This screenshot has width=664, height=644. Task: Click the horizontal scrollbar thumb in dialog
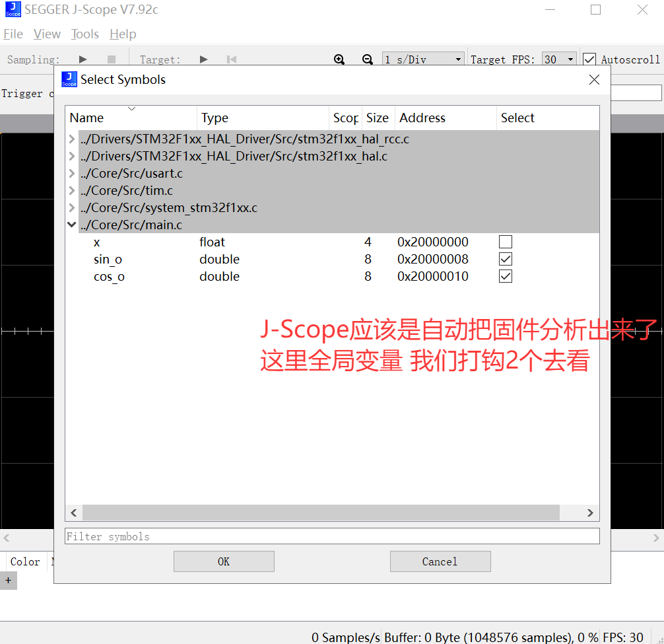point(321,513)
